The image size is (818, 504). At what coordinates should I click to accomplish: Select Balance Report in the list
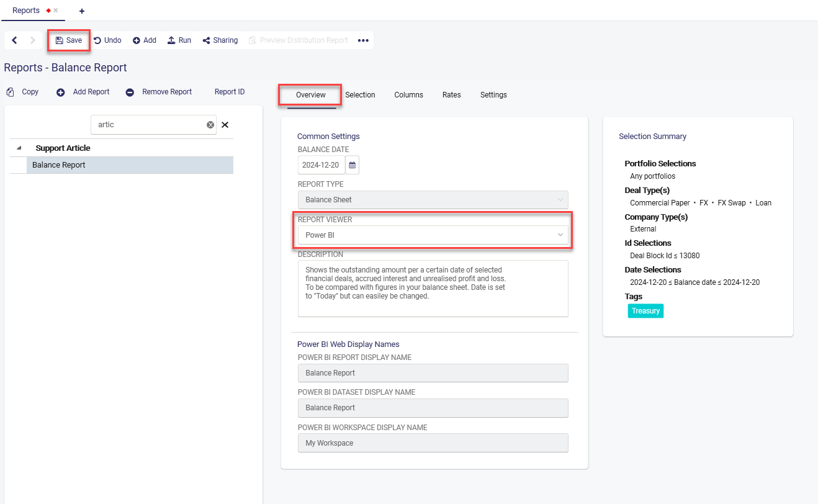59,165
